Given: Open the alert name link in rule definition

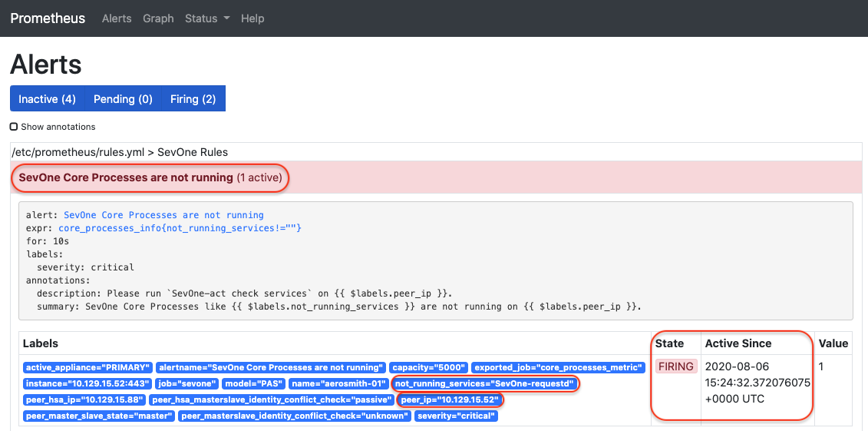Looking at the screenshot, I should pyautogui.click(x=164, y=215).
